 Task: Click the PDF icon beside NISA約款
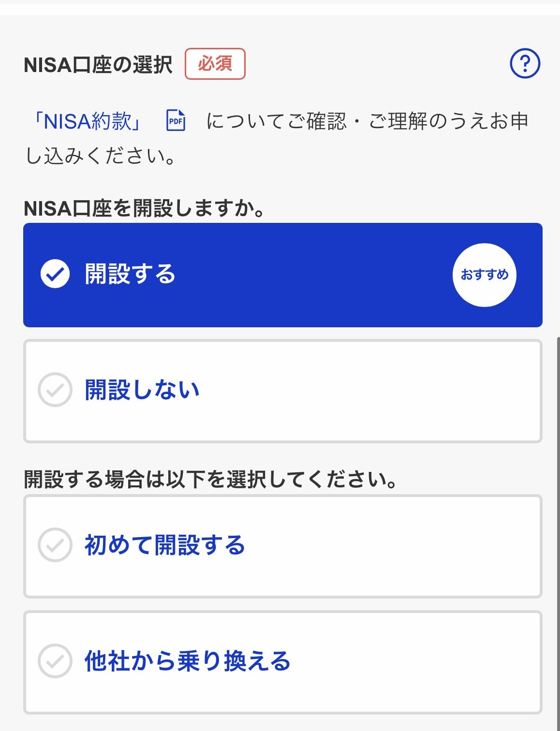[176, 121]
